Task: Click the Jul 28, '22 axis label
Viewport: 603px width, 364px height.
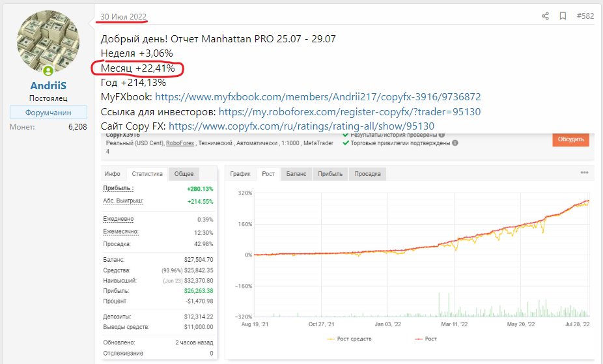Action: coord(577,324)
